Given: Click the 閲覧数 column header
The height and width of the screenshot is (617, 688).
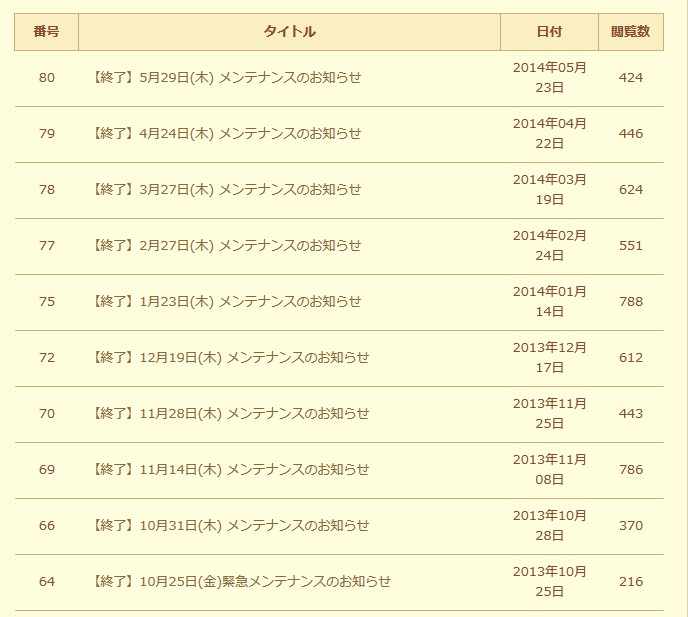Looking at the screenshot, I should click(630, 32).
